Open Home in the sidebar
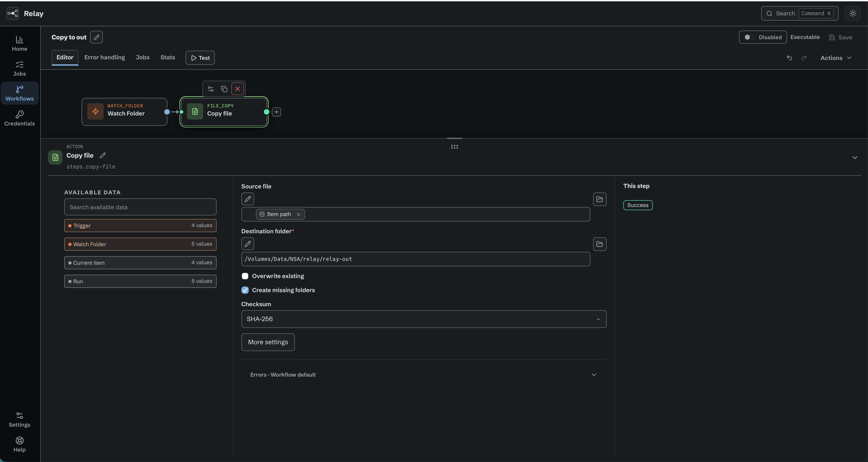The image size is (868, 462). pos(19,43)
